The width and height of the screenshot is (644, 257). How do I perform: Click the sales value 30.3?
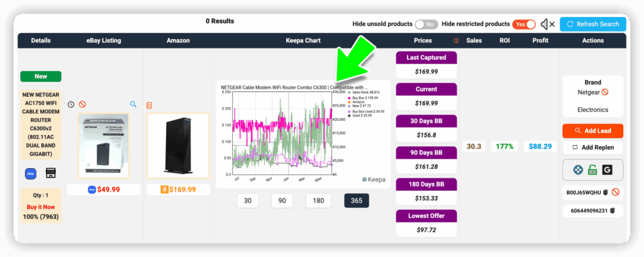[474, 146]
